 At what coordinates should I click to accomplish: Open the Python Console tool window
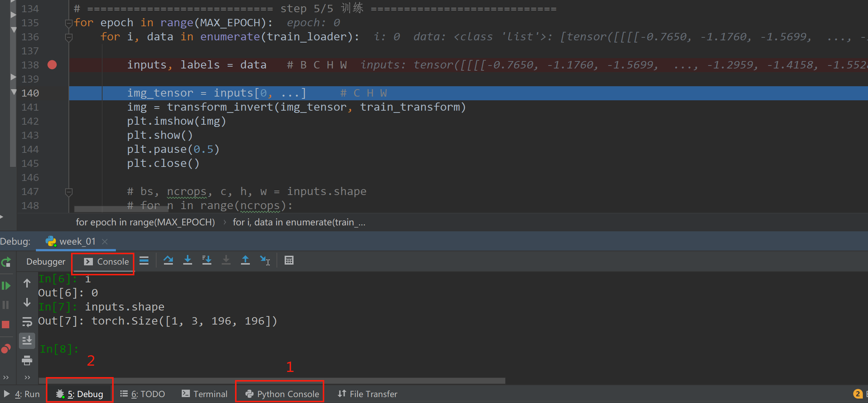coord(282,394)
